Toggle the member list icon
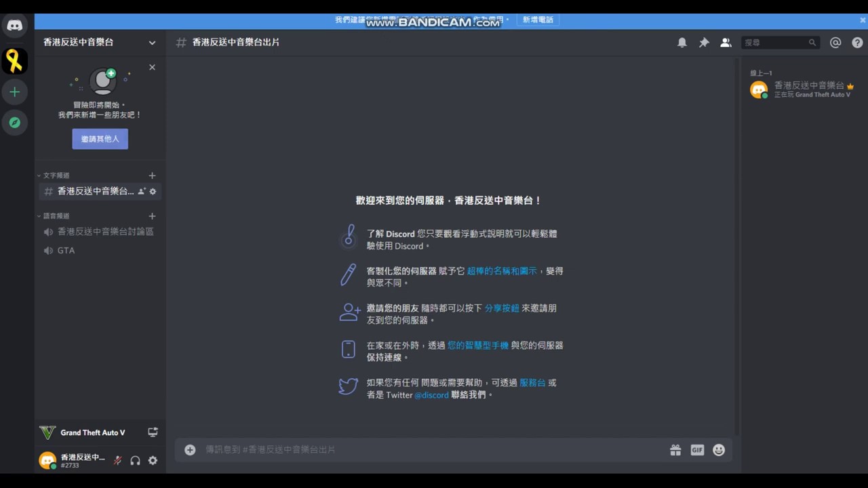The width and height of the screenshot is (868, 488). pyautogui.click(x=726, y=43)
